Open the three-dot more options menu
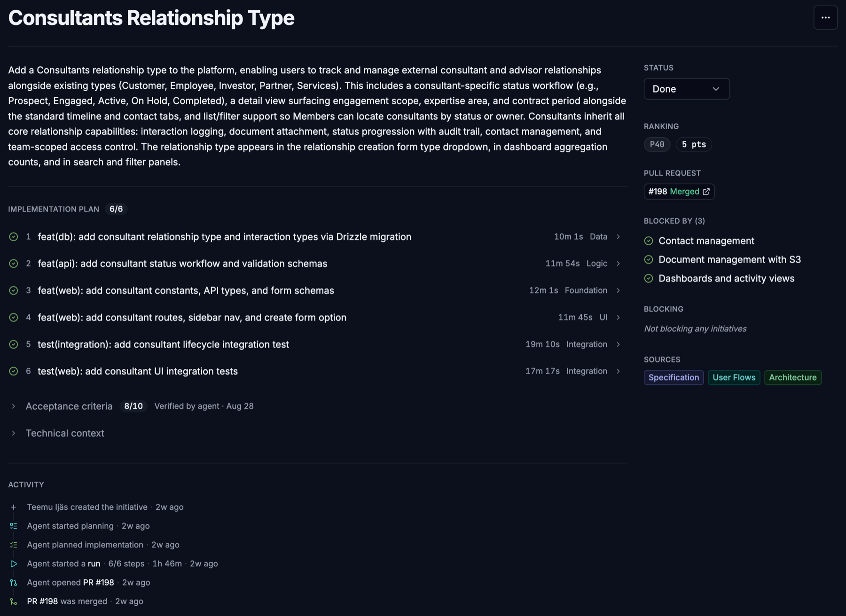 point(825,18)
